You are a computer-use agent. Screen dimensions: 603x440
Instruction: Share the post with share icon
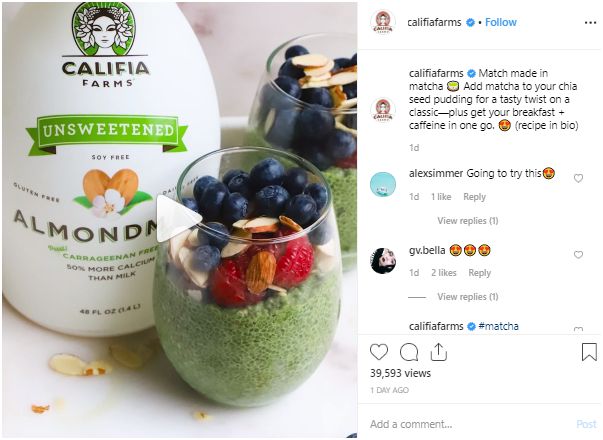pyautogui.click(x=438, y=352)
